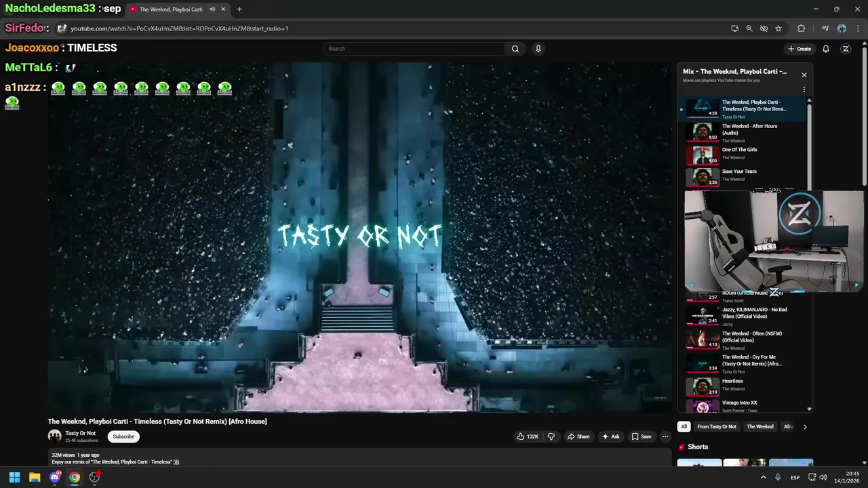
Task: Focus the YouTube search field
Action: pos(414,49)
